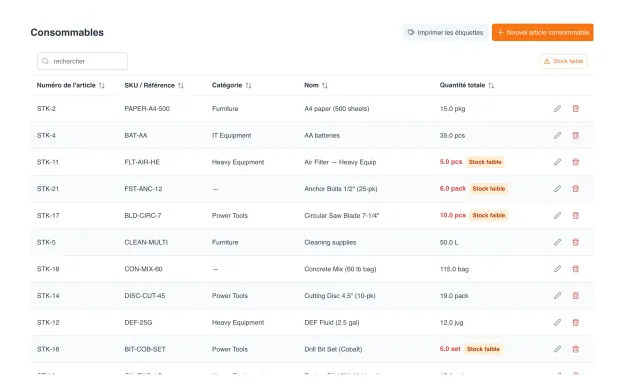Click Stock faible badge on Air Filter row

click(485, 162)
